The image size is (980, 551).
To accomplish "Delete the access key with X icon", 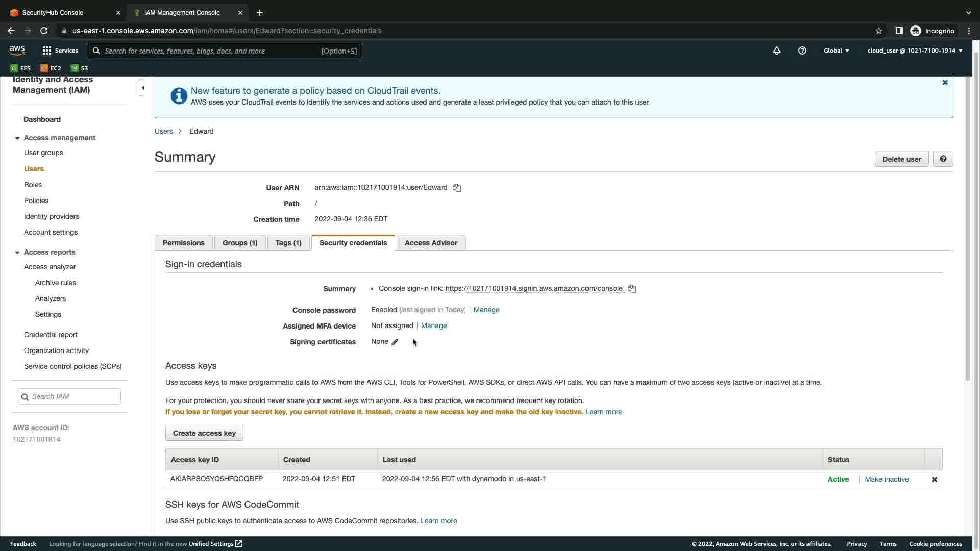I will coord(935,479).
